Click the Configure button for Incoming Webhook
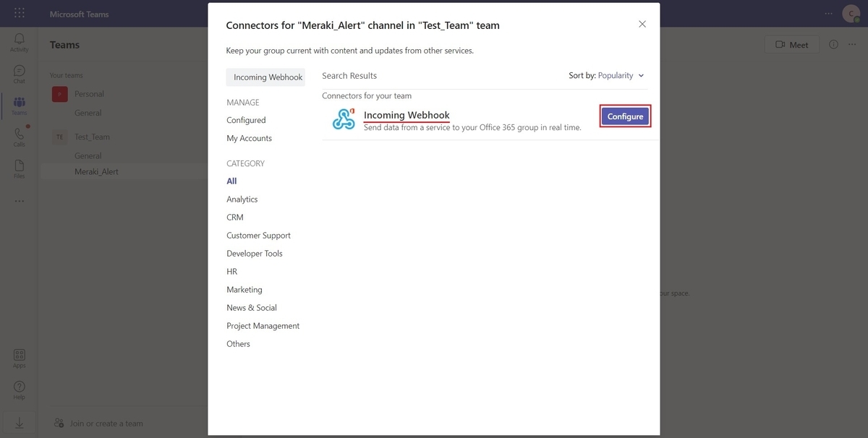The width and height of the screenshot is (868, 438). [x=626, y=116]
